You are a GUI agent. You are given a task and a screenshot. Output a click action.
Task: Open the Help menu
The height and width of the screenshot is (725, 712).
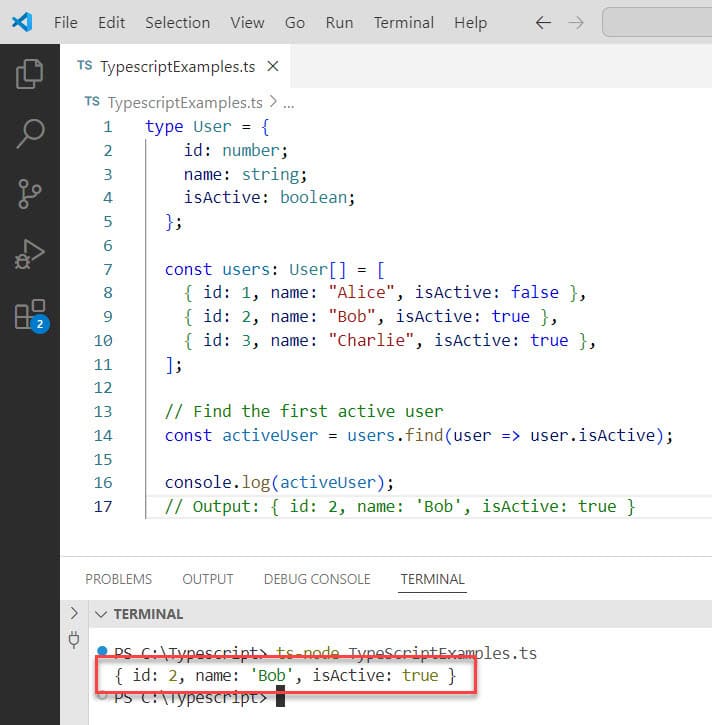coord(470,23)
